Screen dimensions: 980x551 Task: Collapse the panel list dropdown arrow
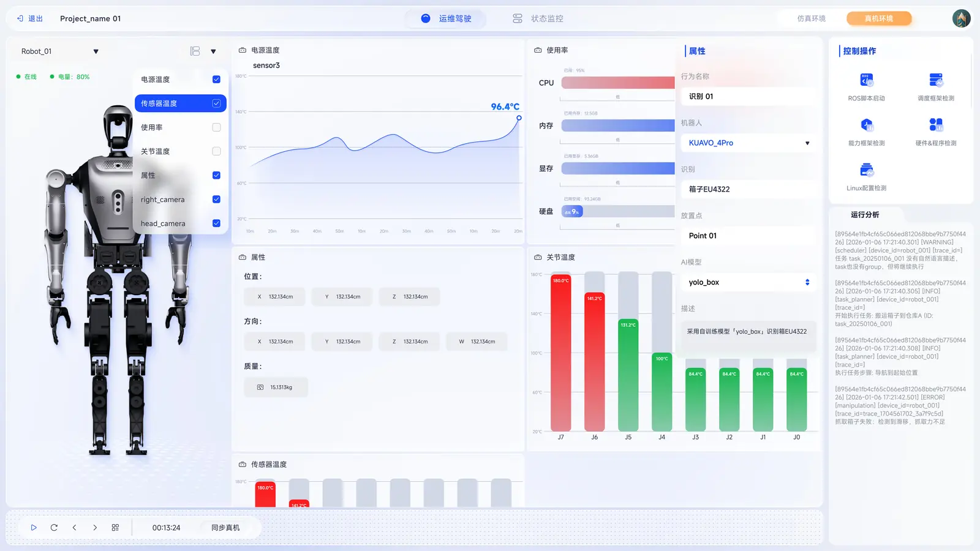pos(213,51)
